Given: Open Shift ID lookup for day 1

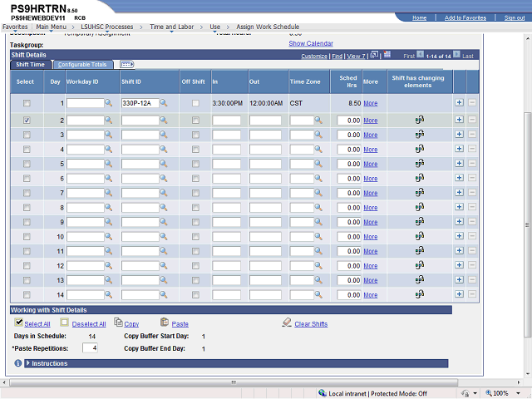Looking at the screenshot, I should pyautogui.click(x=164, y=103).
